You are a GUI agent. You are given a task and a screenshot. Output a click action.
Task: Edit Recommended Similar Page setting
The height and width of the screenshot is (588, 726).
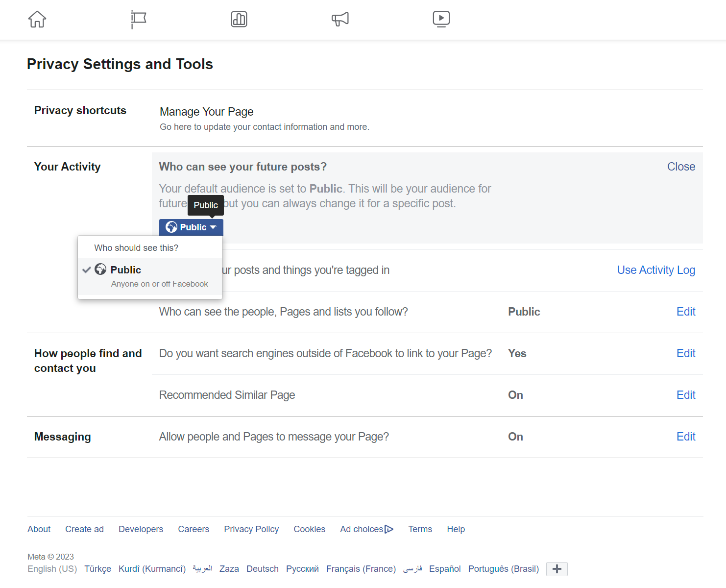686,395
